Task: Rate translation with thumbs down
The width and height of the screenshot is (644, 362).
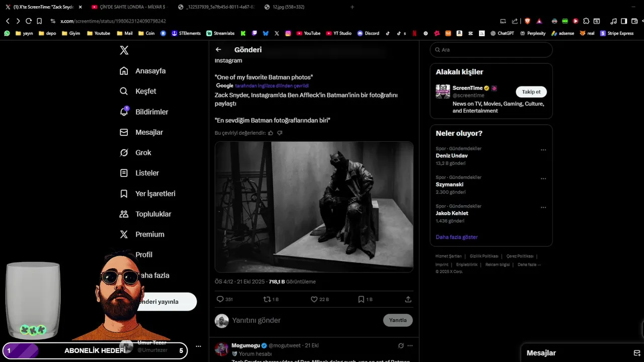Action: [280, 133]
